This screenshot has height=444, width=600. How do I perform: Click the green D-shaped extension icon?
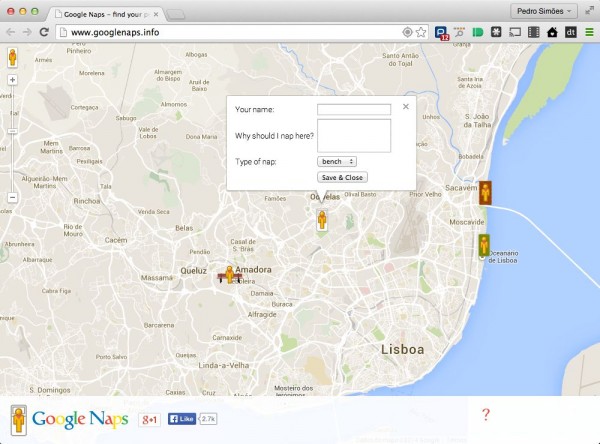(478, 33)
